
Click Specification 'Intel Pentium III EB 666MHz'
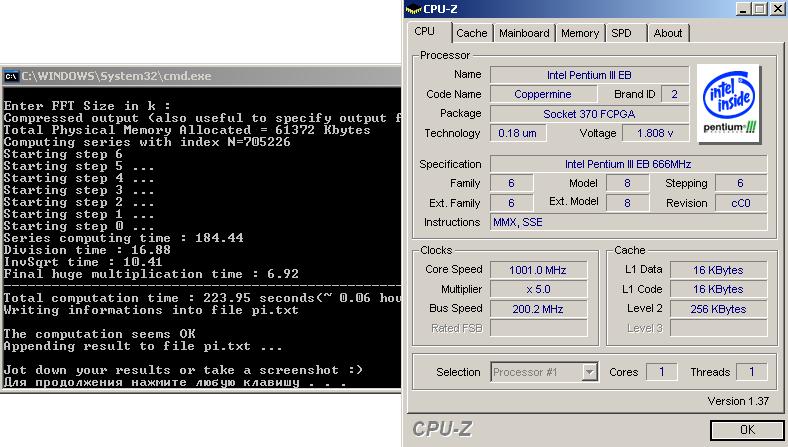(628, 164)
